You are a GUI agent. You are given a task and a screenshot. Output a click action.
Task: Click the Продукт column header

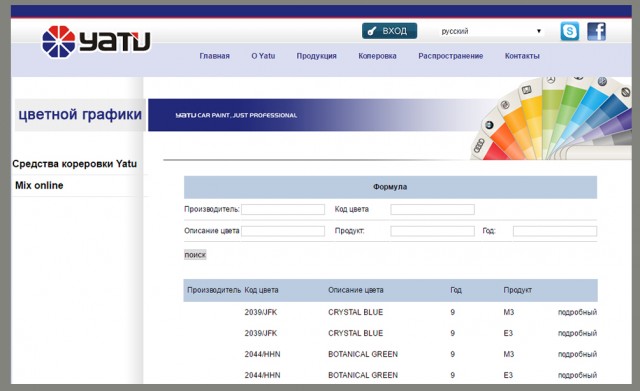click(517, 290)
